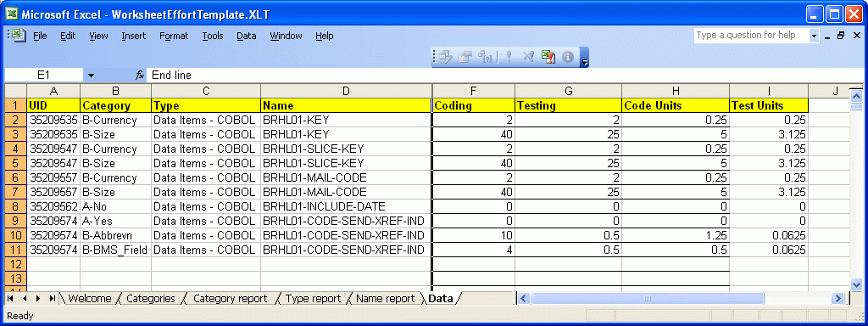Viewport: 868px width, 326px height.
Task: Click the Excel sheet with red exclamation icon
Action: (x=548, y=57)
